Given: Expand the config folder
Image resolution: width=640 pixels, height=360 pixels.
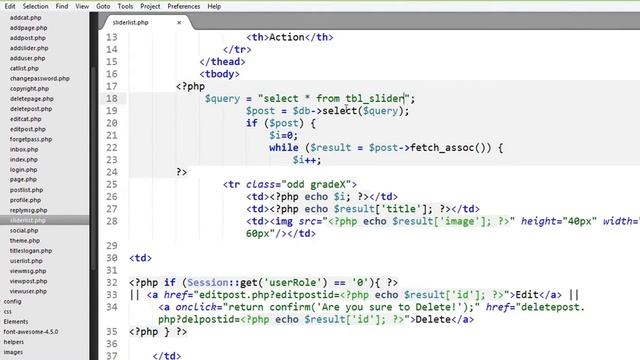Looking at the screenshot, I should coord(12,301).
